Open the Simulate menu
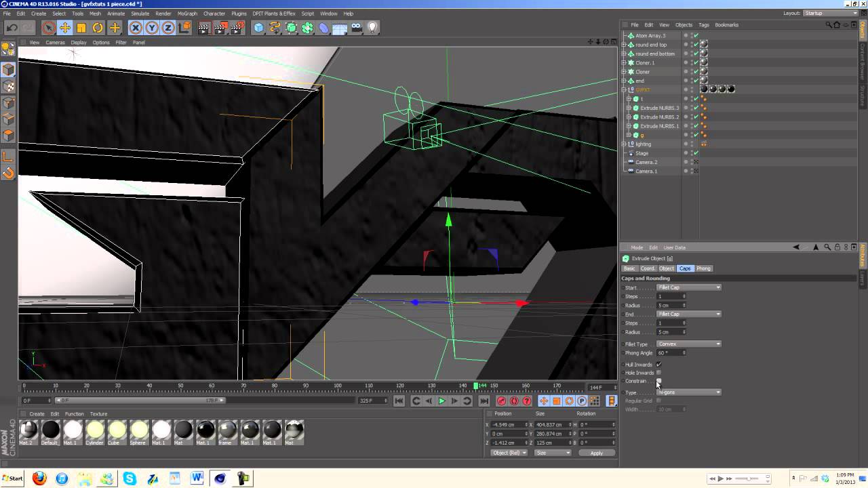 [140, 14]
